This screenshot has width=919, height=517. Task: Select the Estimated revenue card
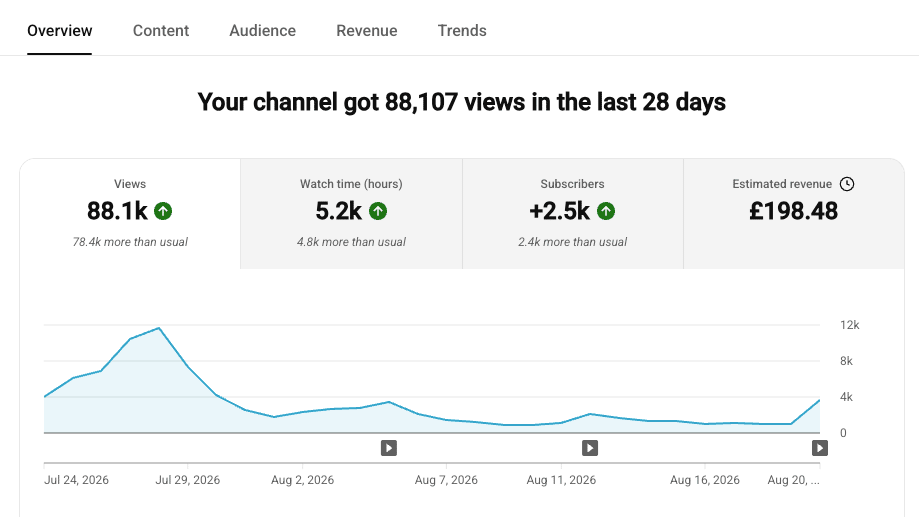point(794,214)
